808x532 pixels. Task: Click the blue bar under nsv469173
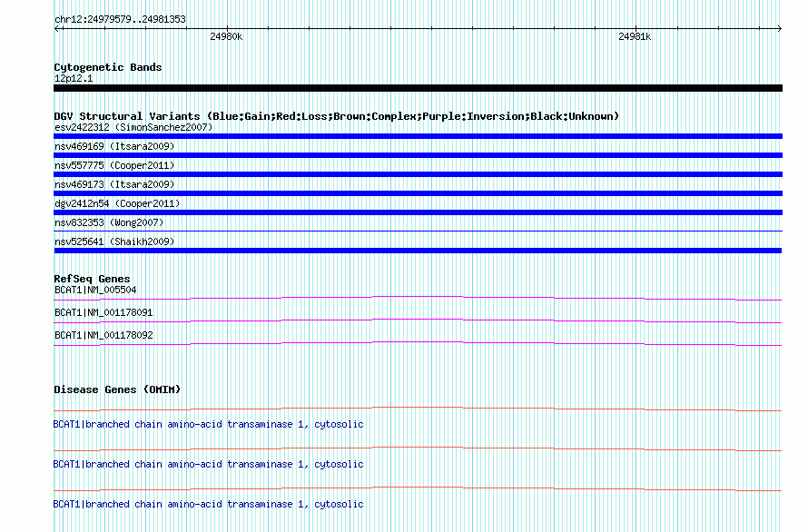point(418,193)
